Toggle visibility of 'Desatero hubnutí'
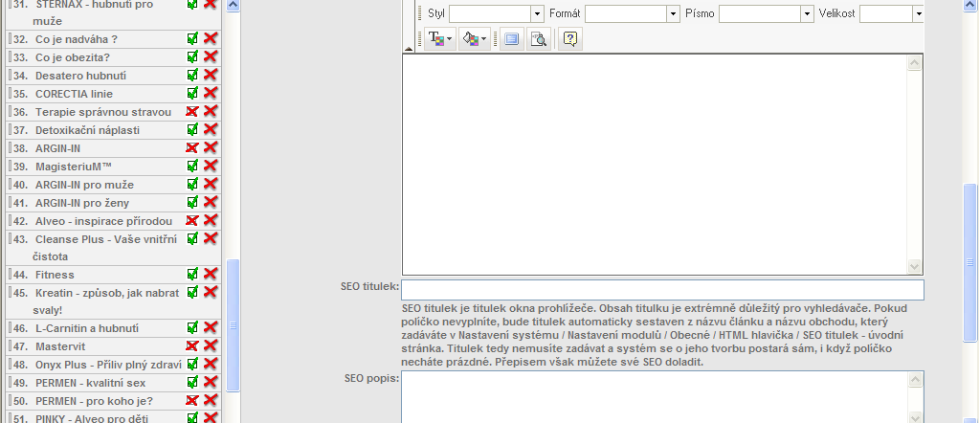 point(192,75)
